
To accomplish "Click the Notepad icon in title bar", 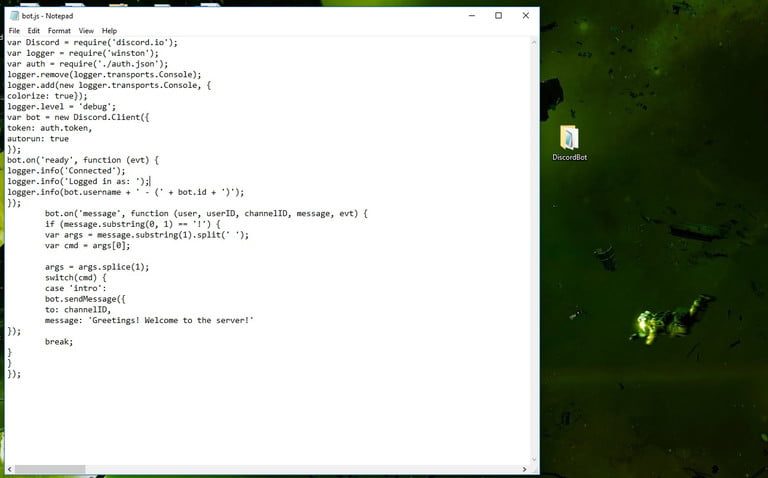I will (x=14, y=16).
